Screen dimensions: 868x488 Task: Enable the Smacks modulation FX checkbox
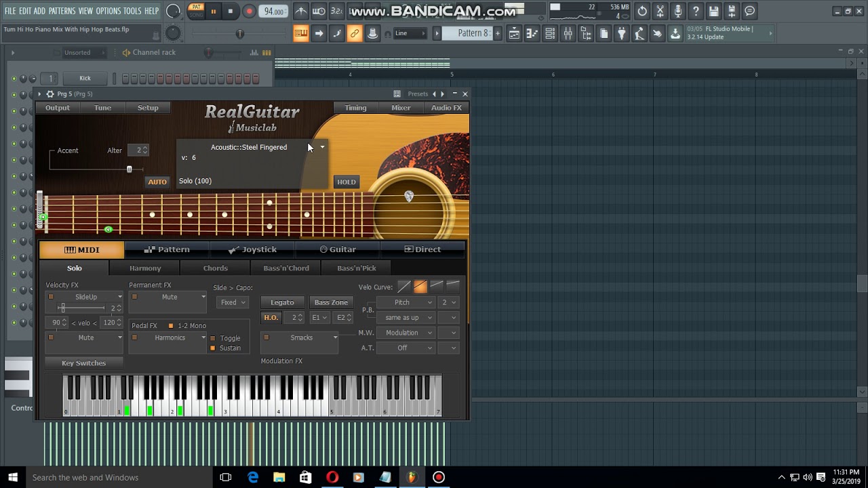coord(266,338)
